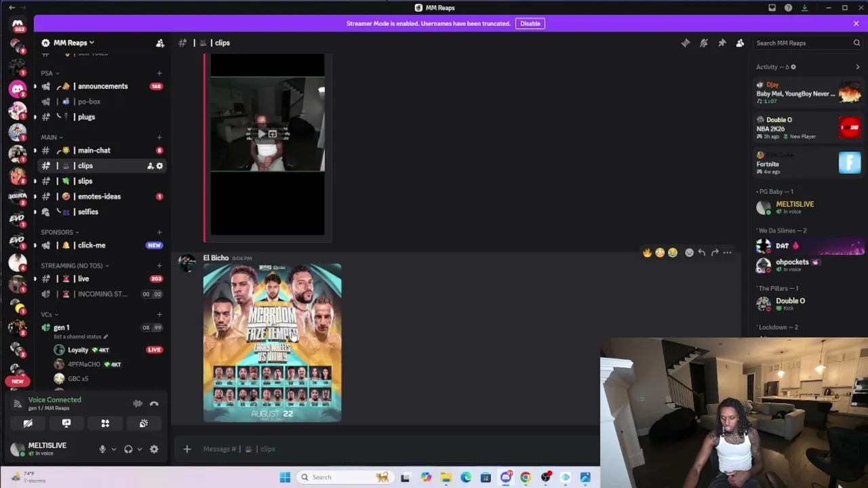The height and width of the screenshot is (488, 868).
Task: Edit clips channel settings gear
Action: 159,166
